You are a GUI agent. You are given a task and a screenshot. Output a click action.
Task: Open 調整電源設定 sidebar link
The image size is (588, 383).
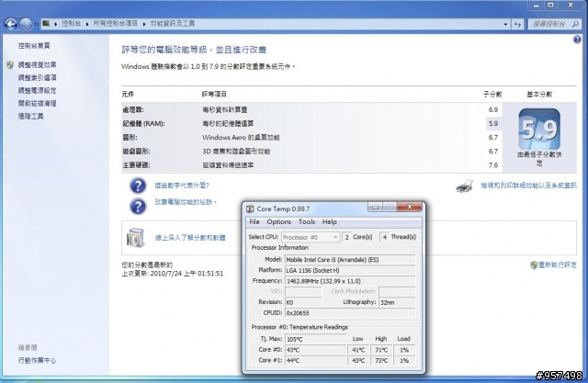pos(37,90)
